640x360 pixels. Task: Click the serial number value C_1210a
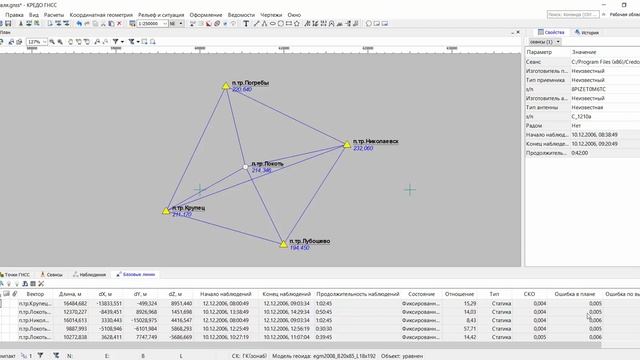581,116
